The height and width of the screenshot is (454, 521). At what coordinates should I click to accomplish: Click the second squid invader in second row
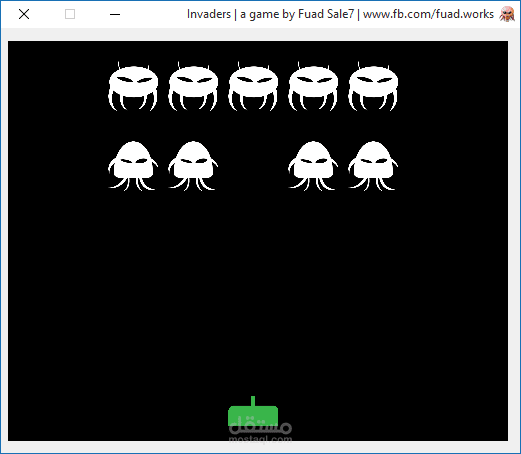coord(193,166)
